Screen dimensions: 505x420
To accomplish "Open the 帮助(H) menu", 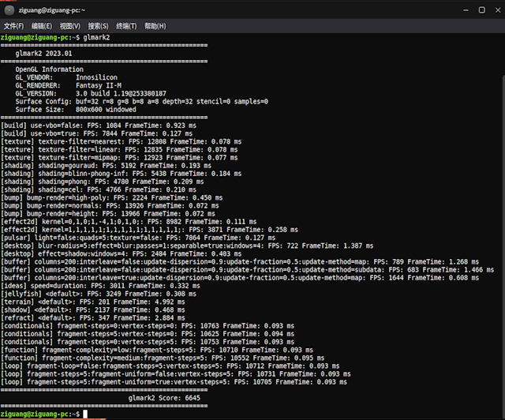I will (x=155, y=26).
